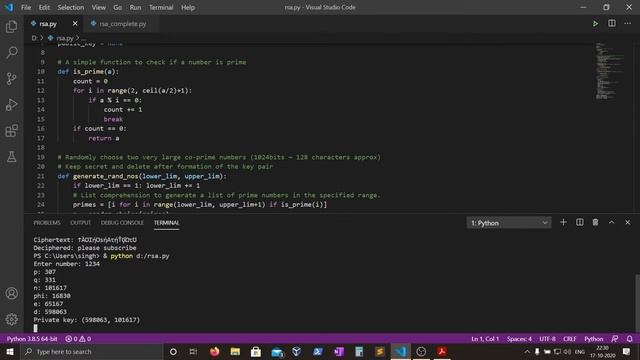
Task: Open Action Center notification icon
Action: (x=627, y=351)
